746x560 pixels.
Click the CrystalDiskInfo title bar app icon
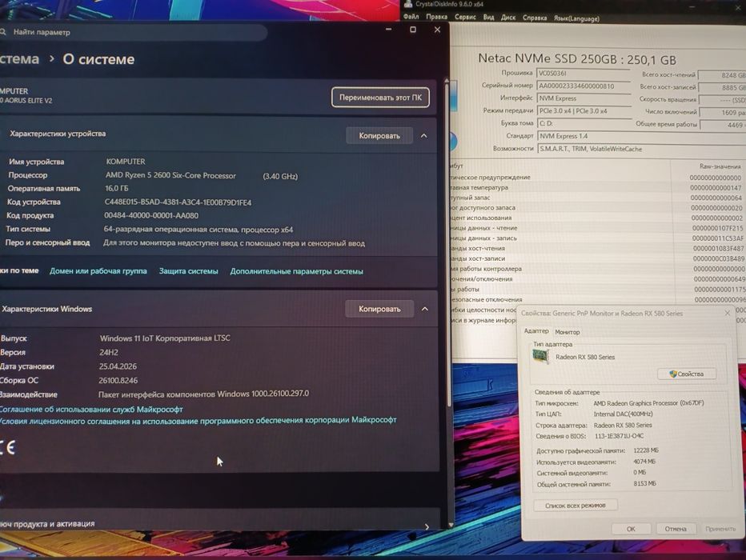(407, 4)
